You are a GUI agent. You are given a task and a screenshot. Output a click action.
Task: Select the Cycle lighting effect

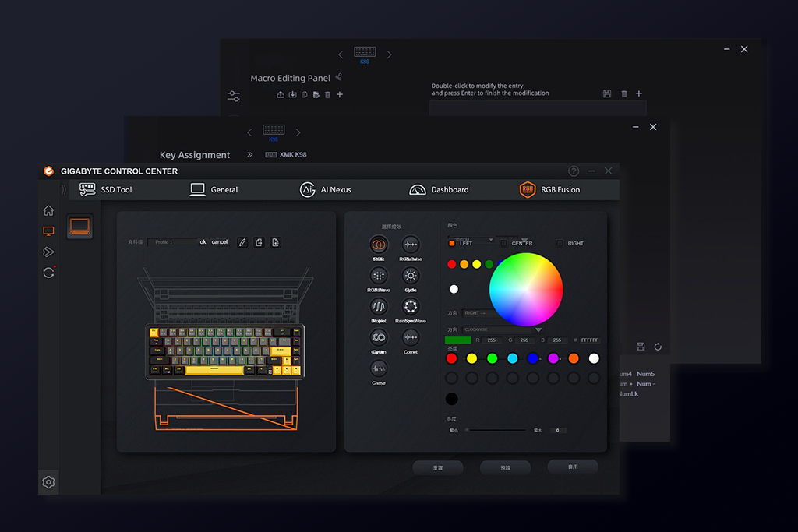point(410,277)
